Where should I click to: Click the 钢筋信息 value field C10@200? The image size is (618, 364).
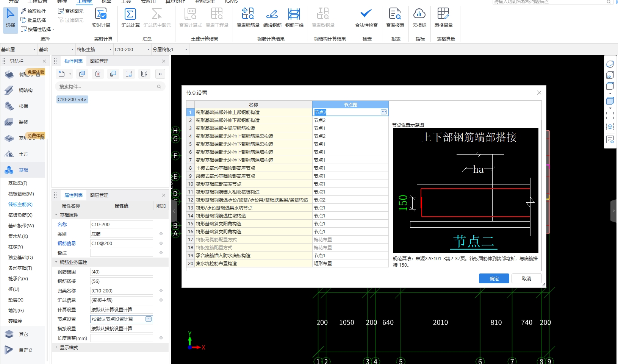[x=121, y=243]
